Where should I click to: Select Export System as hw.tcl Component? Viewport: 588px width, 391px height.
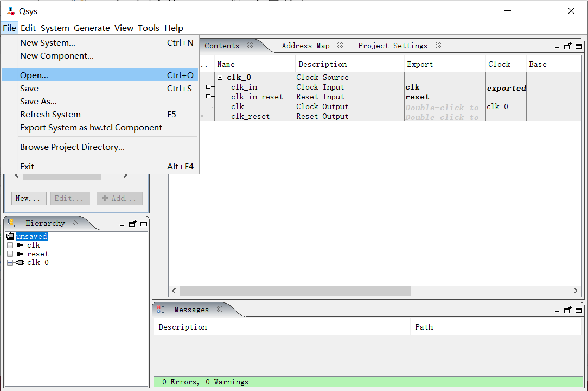[91, 128]
